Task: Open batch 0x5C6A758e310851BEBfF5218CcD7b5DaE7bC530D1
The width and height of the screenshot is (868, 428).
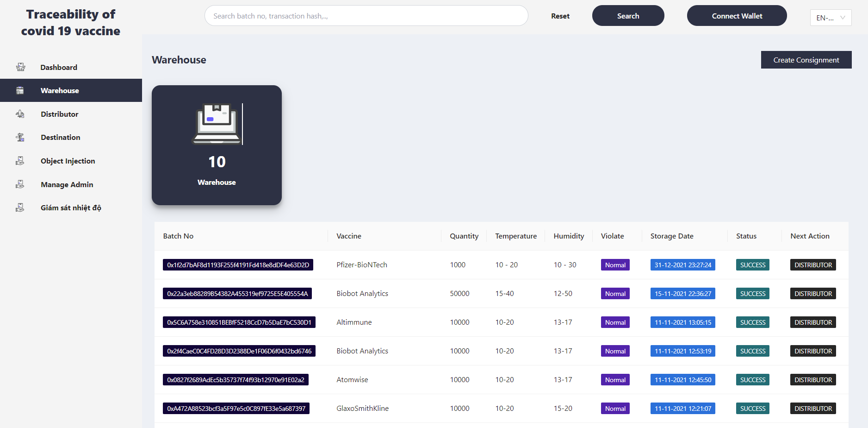Action: [x=239, y=322]
